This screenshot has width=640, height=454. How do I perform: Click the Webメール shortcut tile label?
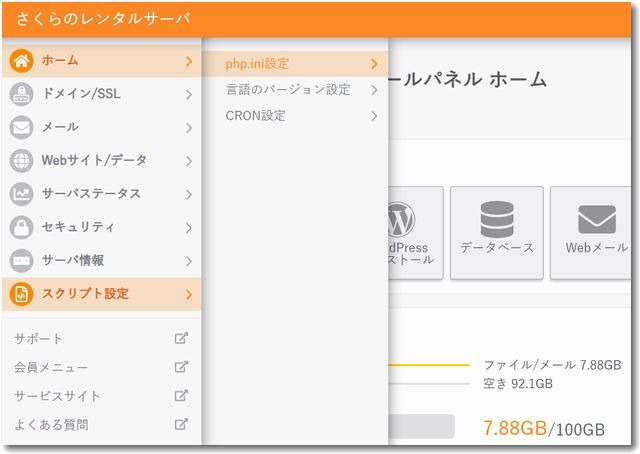[x=597, y=247]
